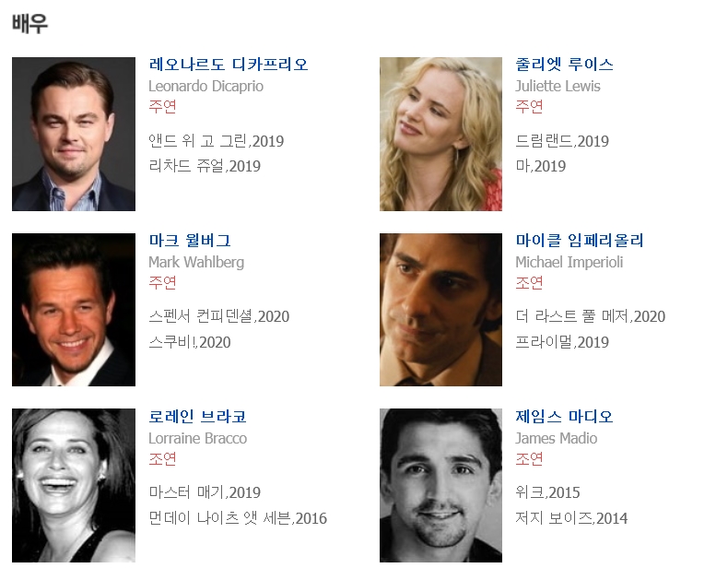
Task: Select the photo beside the Leonardo Dicaprio entry
Action: coord(74,134)
